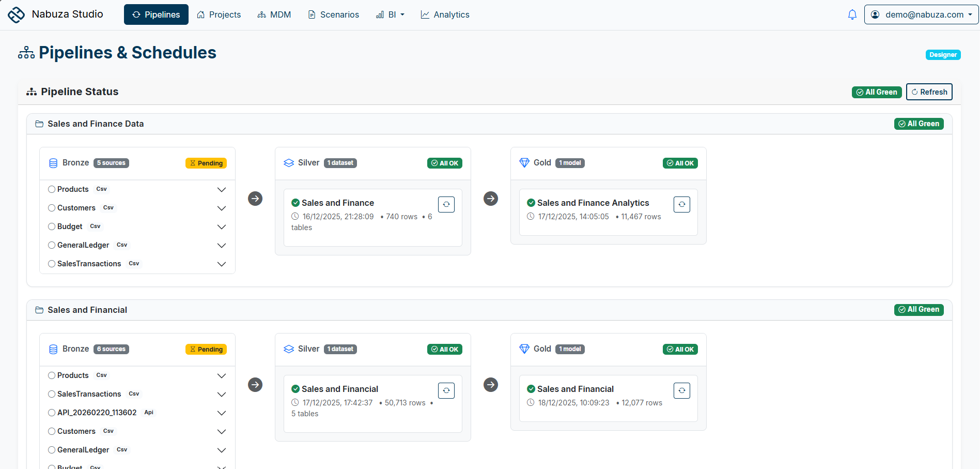Select the GeneralLedger radio button in Sales and Finance Data
The image size is (980, 469).
pos(51,245)
